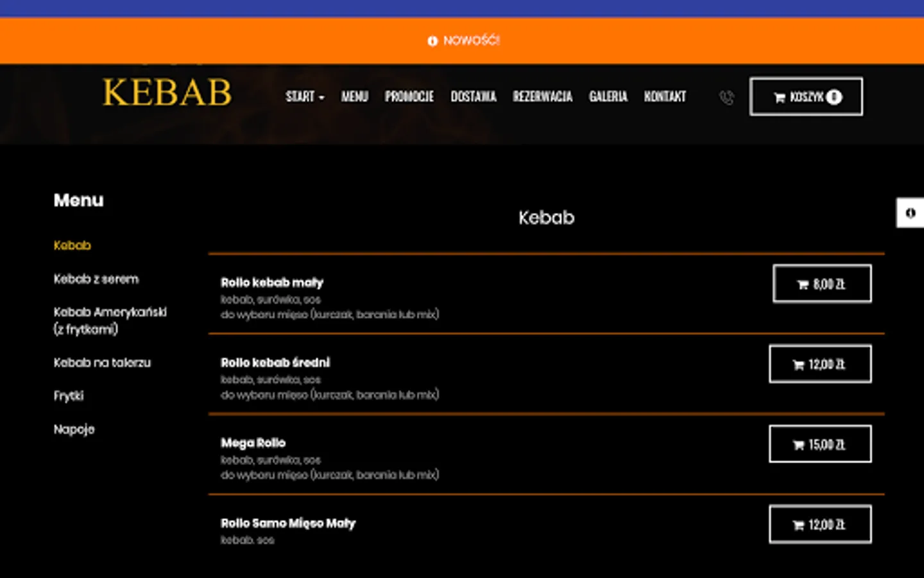This screenshot has height=578, width=924.
Task: Open the START navigation dropdown
Action: click(304, 97)
